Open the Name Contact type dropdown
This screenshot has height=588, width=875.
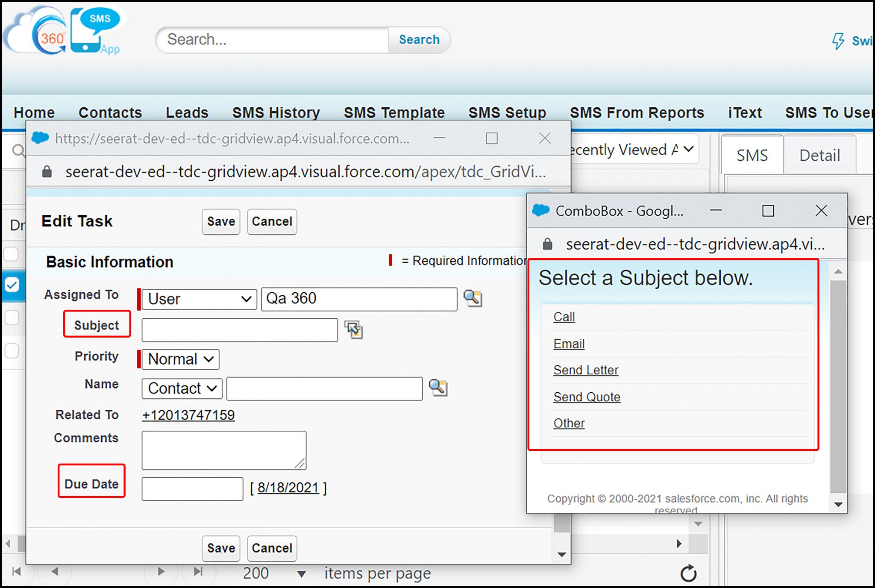click(182, 388)
